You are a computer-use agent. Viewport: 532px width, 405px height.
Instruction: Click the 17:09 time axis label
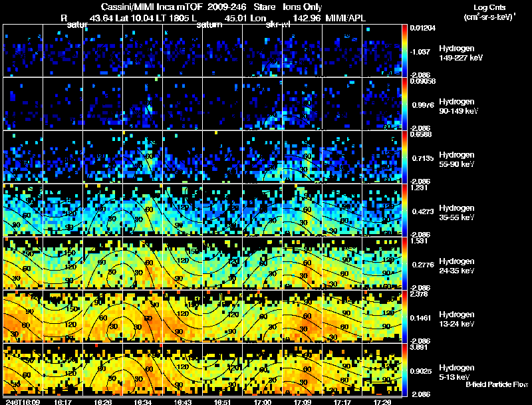[x=303, y=402]
